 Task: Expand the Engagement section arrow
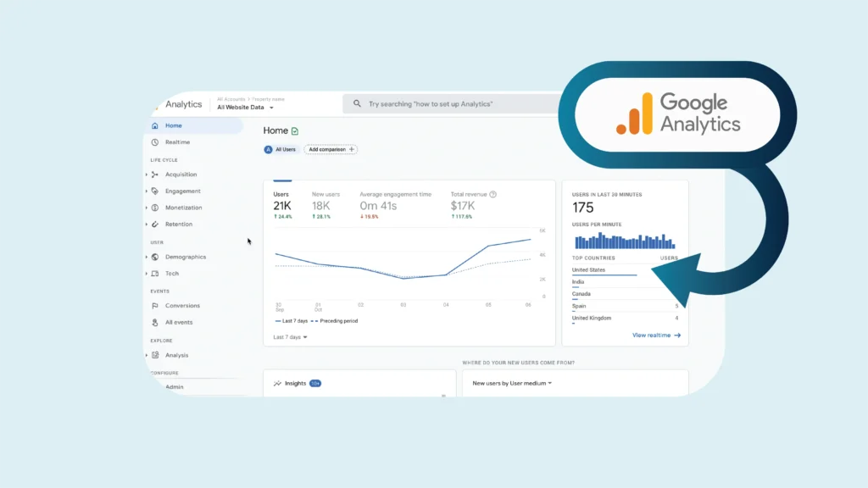147,191
